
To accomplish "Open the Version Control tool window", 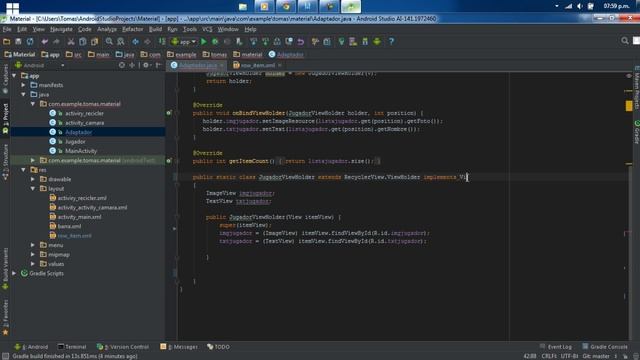I will click(x=123, y=347).
